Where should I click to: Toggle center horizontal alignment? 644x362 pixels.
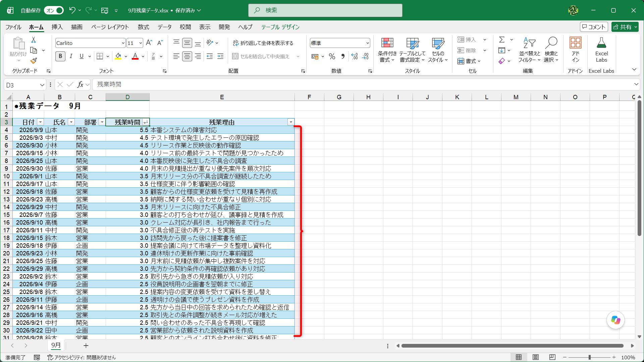point(187,56)
